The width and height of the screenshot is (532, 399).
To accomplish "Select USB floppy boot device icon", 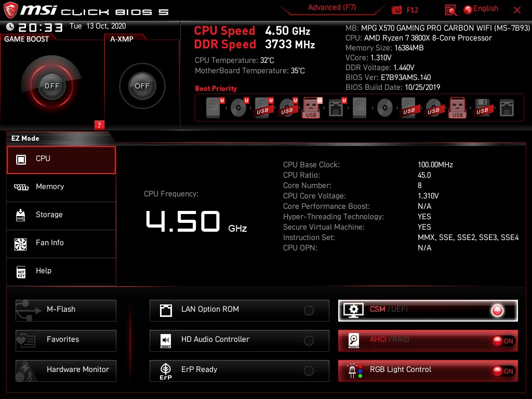I will click(x=483, y=108).
